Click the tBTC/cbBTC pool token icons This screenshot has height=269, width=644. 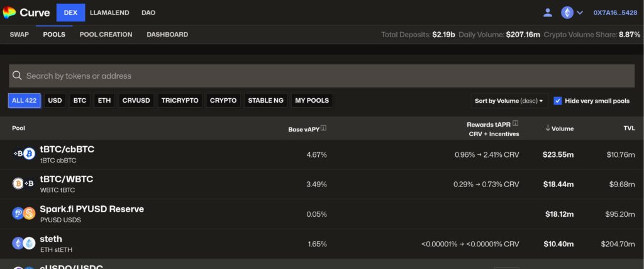[x=24, y=154]
